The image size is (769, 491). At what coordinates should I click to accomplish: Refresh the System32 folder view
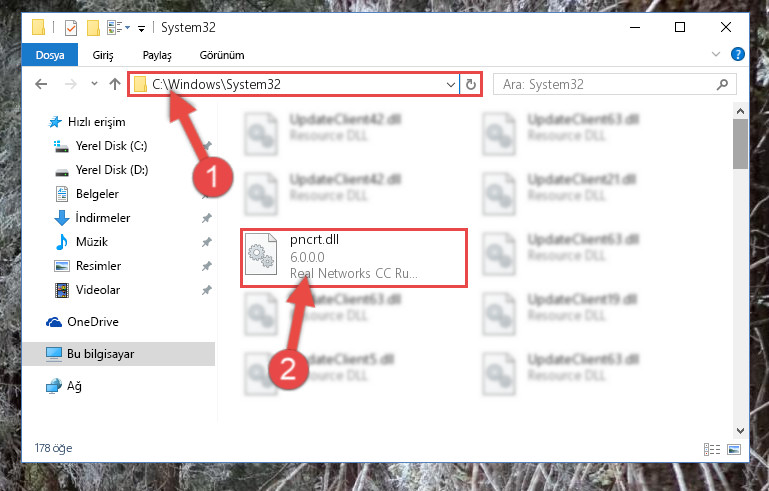[x=470, y=84]
